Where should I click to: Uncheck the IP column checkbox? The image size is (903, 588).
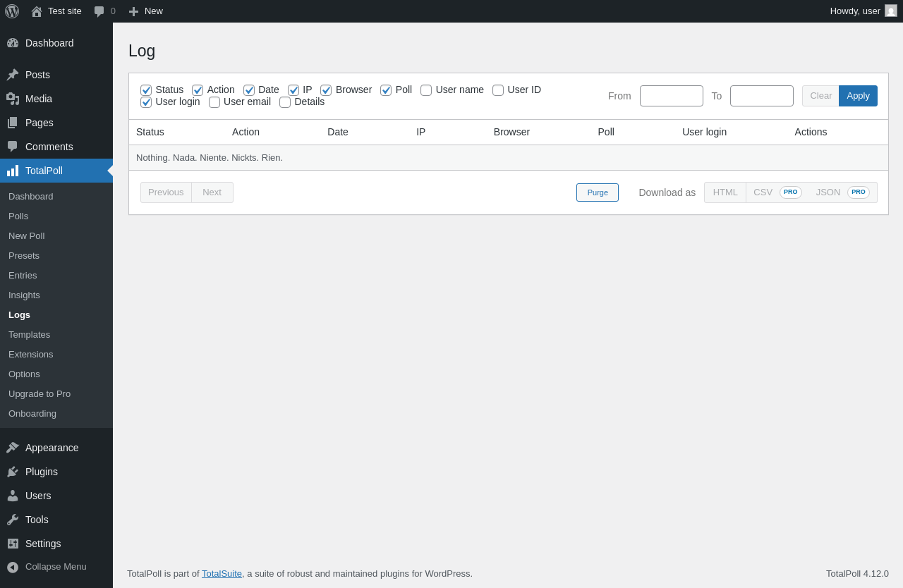tap(293, 90)
